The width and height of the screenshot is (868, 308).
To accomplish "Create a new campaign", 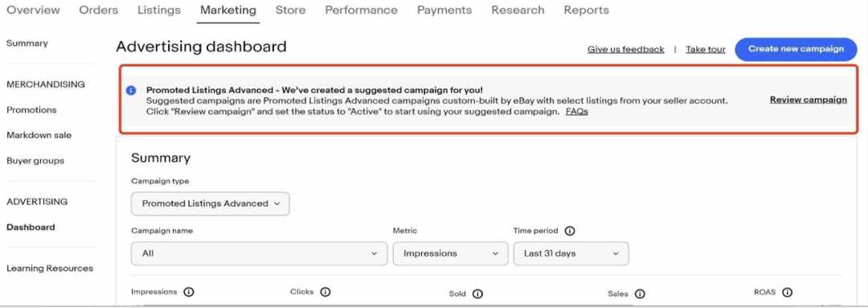I will 796,49.
